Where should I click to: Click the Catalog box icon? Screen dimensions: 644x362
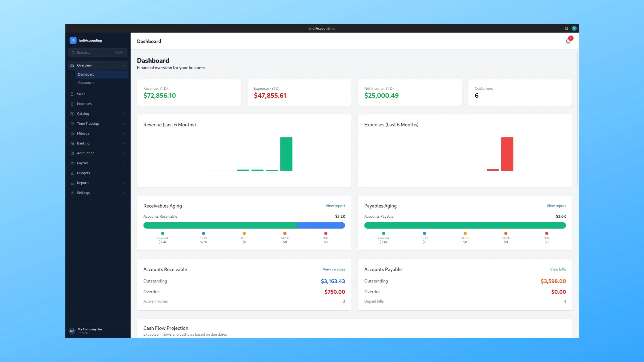click(72, 114)
